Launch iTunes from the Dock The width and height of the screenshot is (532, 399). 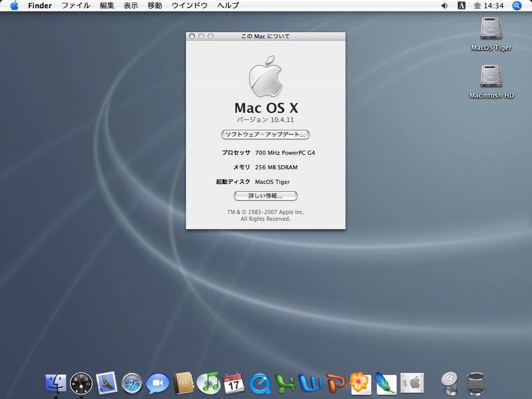pyautogui.click(x=208, y=383)
